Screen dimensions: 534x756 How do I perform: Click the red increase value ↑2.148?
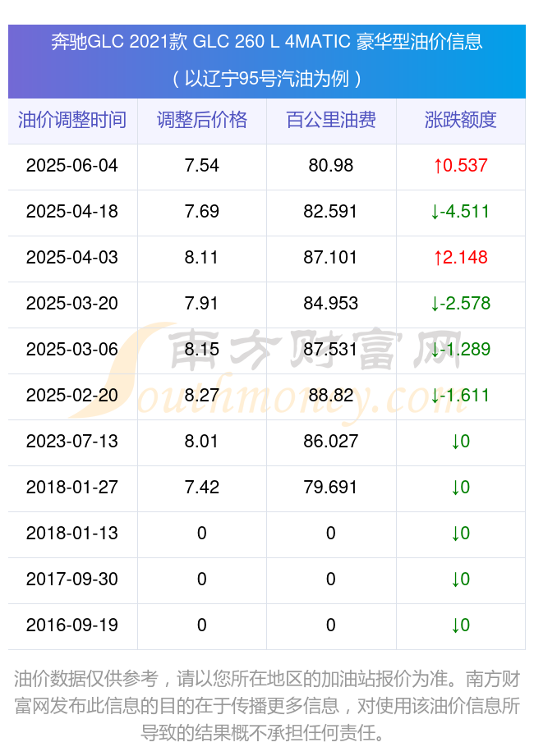click(x=461, y=258)
